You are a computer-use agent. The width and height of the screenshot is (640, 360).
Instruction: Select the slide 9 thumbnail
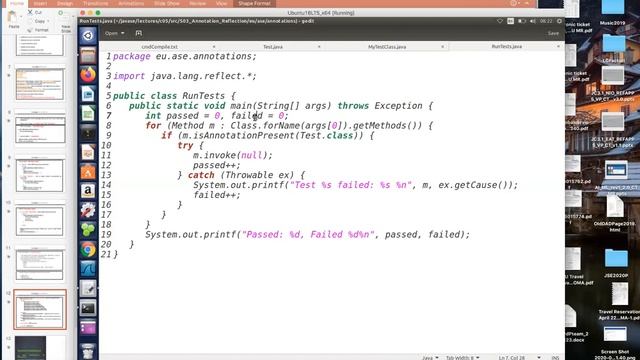[x=40, y=176]
